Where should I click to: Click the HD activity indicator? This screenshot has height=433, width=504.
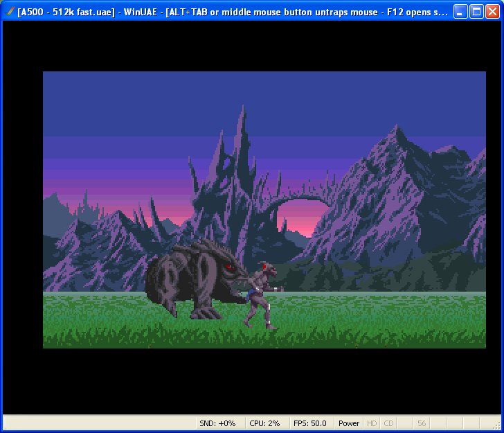372,423
